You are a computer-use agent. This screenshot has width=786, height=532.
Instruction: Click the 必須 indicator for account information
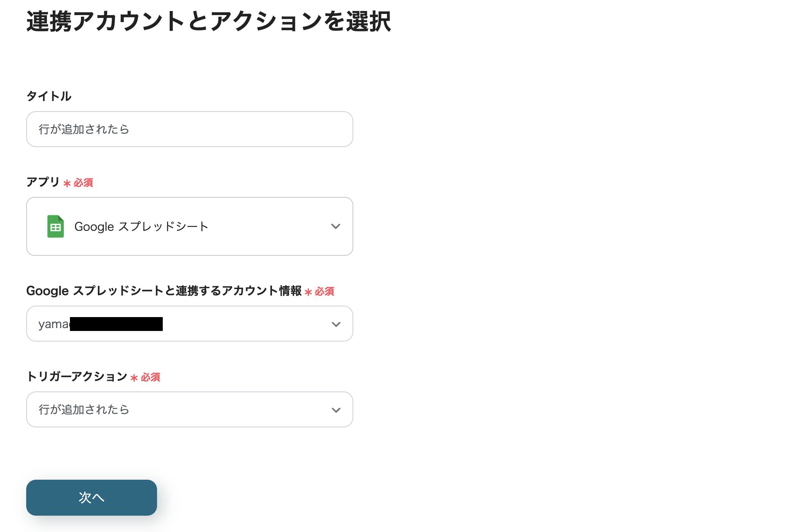point(323,291)
